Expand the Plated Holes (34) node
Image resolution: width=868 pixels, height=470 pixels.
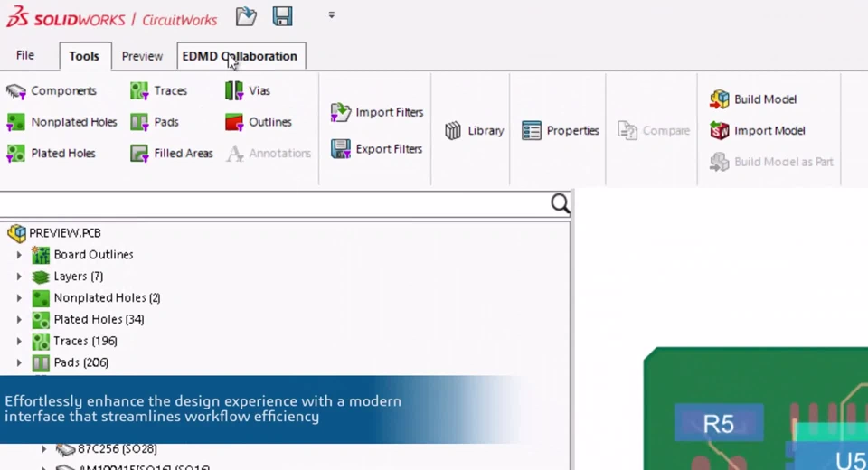tap(19, 319)
